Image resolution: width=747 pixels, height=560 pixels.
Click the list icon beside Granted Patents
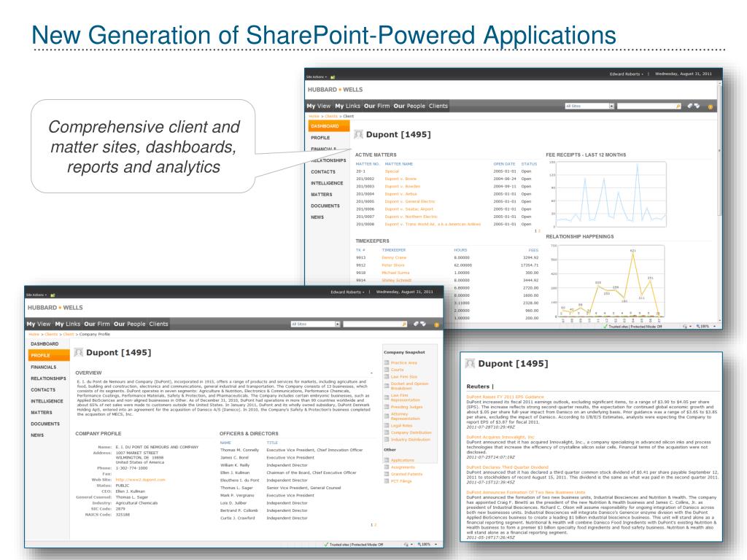387,474
